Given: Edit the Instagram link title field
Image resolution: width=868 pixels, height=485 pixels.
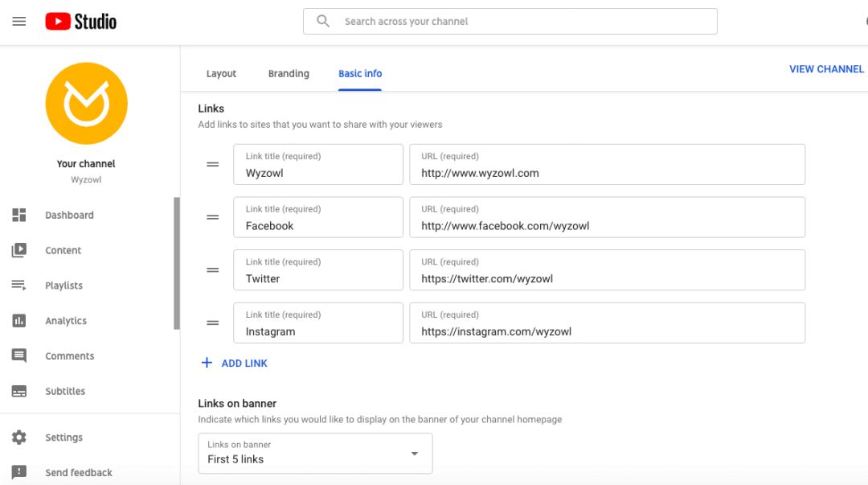Looking at the screenshot, I should [318, 323].
